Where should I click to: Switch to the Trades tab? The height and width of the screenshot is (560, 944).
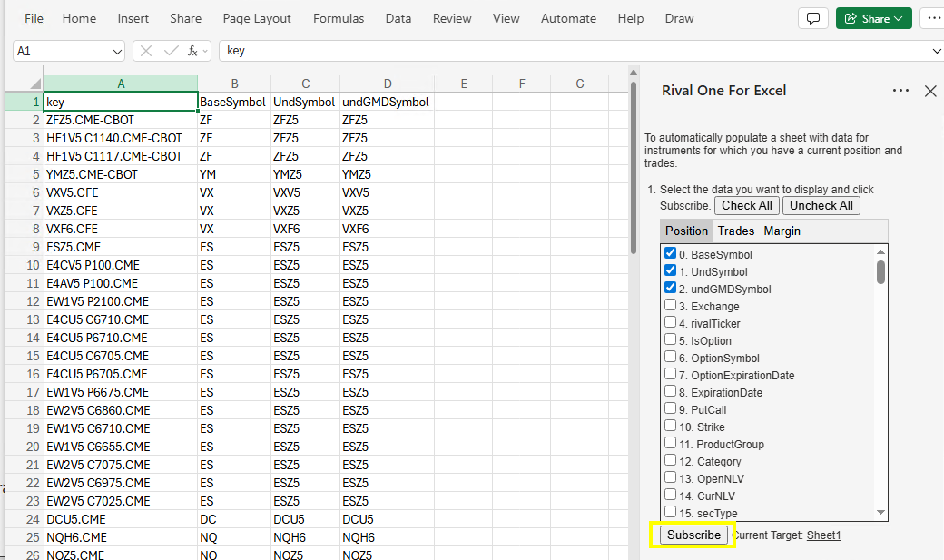point(735,231)
